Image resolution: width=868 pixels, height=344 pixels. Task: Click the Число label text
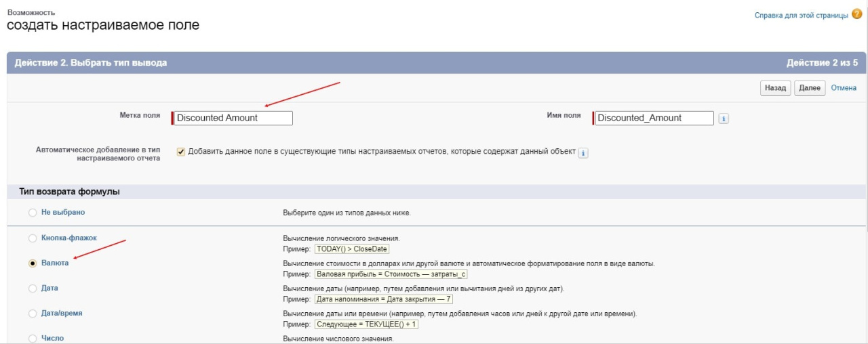(53, 338)
